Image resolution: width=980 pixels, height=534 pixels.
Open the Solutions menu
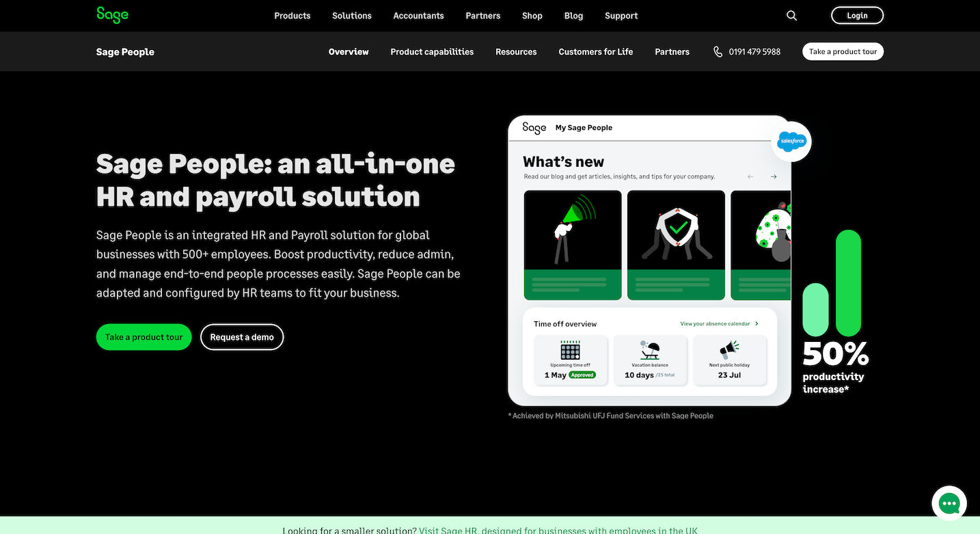click(352, 16)
